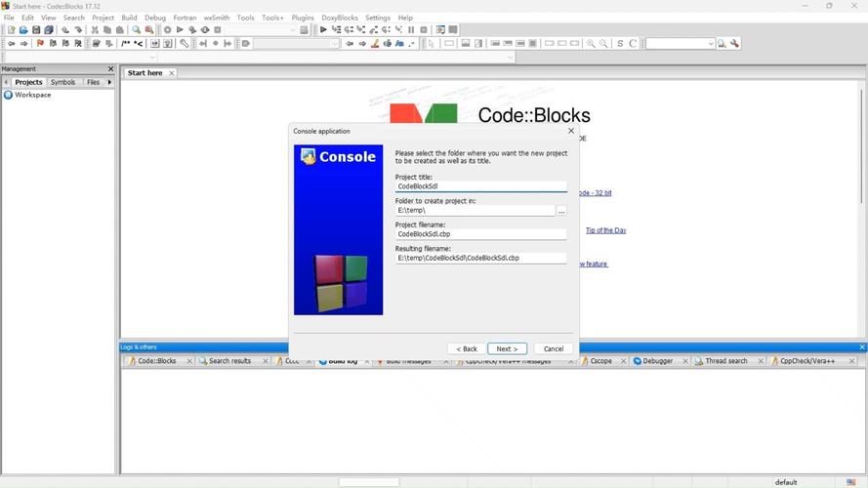The height and width of the screenshot is (488, 868).
Task: Click the Project title input field
Action: coord(481,186)
